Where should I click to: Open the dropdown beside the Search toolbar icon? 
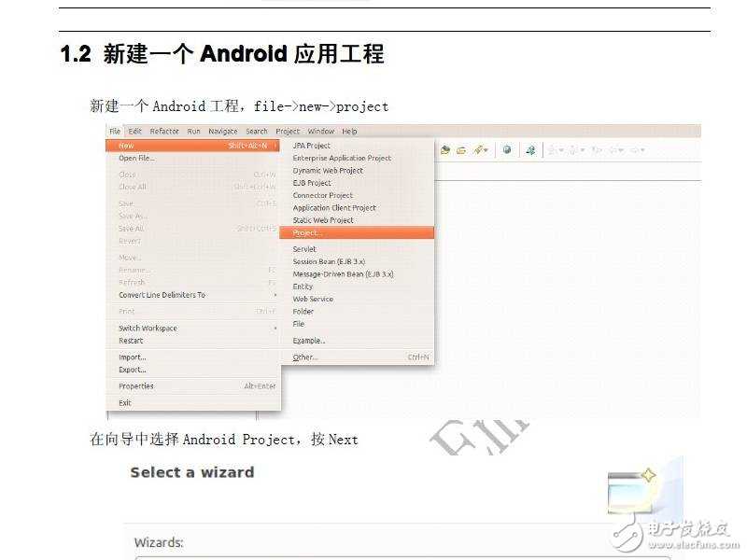point(486,150)
